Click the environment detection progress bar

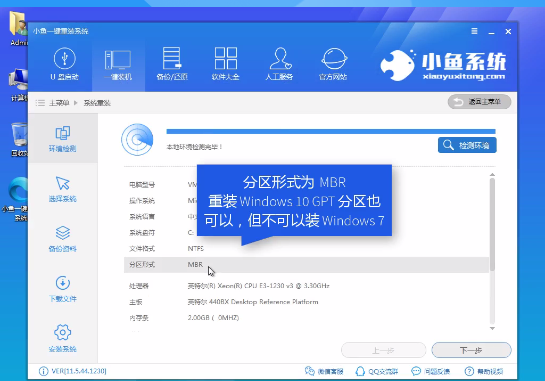point(331,131)
